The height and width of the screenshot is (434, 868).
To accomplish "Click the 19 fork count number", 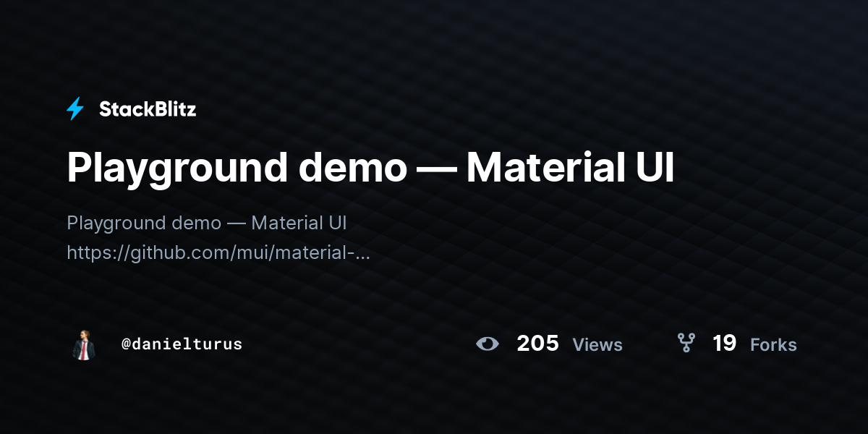I will click(724, 344).
